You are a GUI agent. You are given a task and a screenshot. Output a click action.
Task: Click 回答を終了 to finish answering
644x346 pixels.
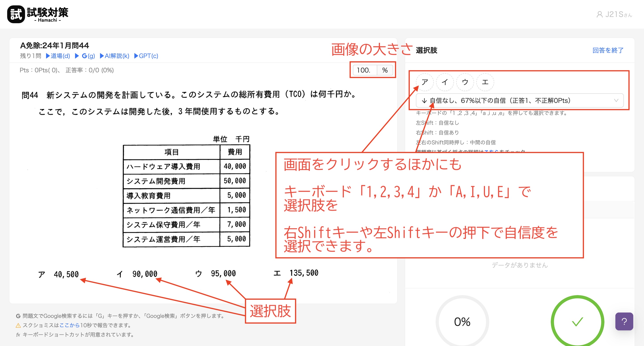[608, 50]
